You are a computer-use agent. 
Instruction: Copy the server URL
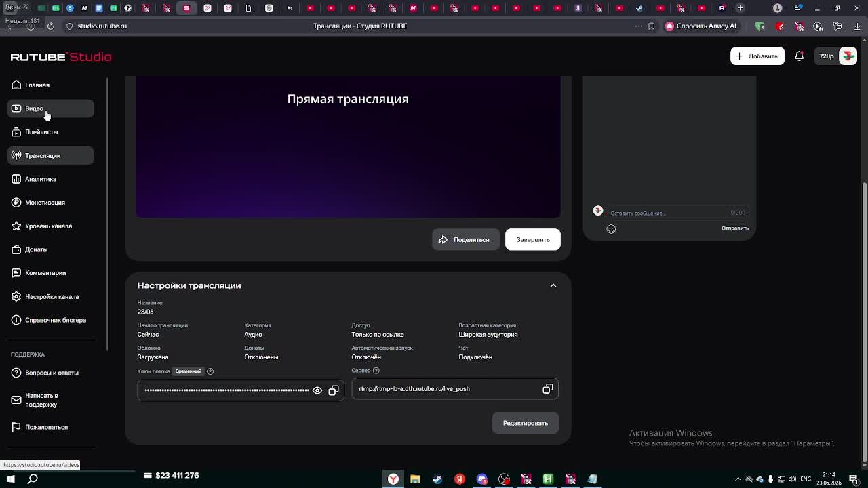tap(548, 389)
